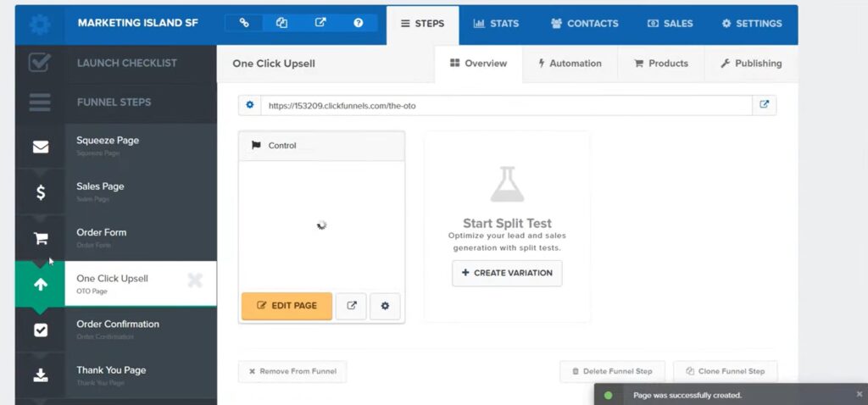Image resolution: width=868 pixels, height=405 pixels.
Task: Click the envelope icon for Squeeze Page
Action: [x=41, y=147]
